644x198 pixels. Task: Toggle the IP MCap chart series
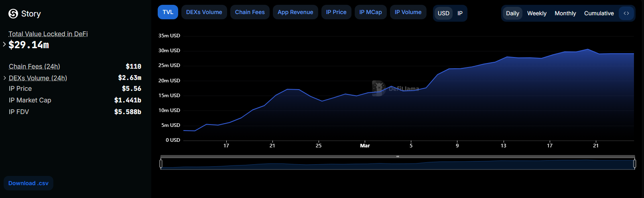(x=371, y=12)
